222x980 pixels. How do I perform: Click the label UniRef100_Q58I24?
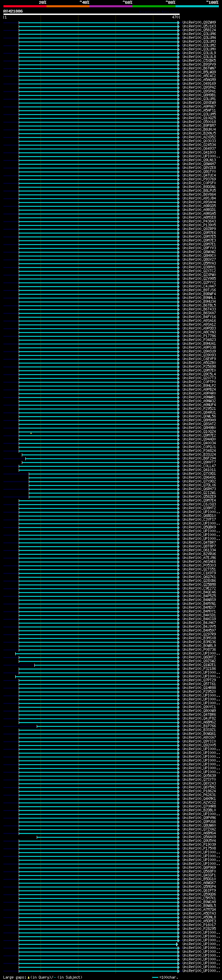[x=199, y=30]
